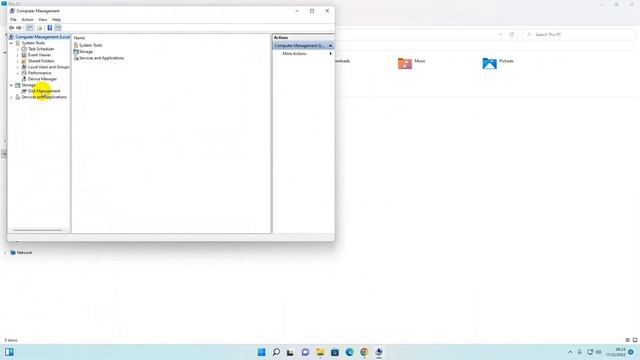
Task: Maximize the Computer Management window
Action: click(312, 11)
